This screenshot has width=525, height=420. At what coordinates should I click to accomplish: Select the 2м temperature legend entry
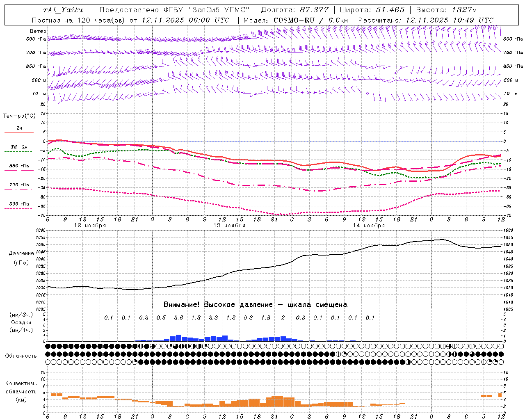(x=19, y=128)
